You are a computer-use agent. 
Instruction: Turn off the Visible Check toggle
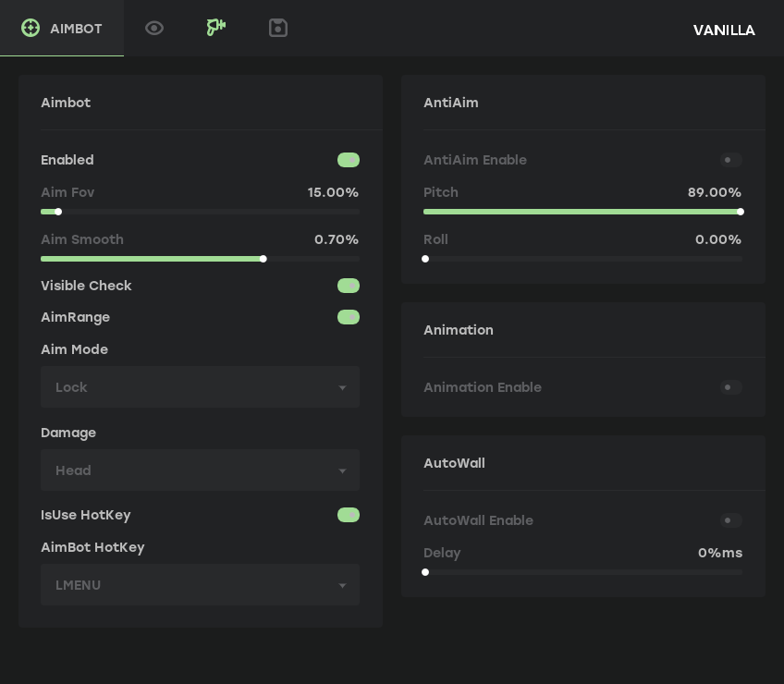[x=348, y=286]
